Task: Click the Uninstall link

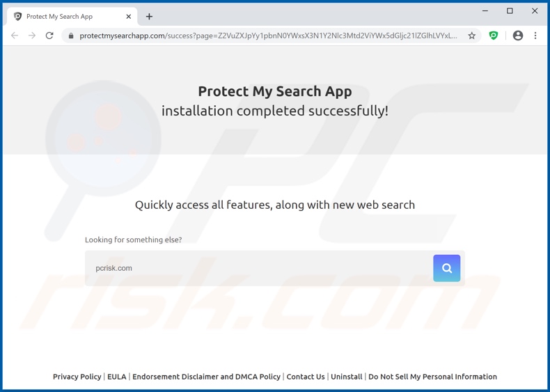Action: (x=346, y=377)
